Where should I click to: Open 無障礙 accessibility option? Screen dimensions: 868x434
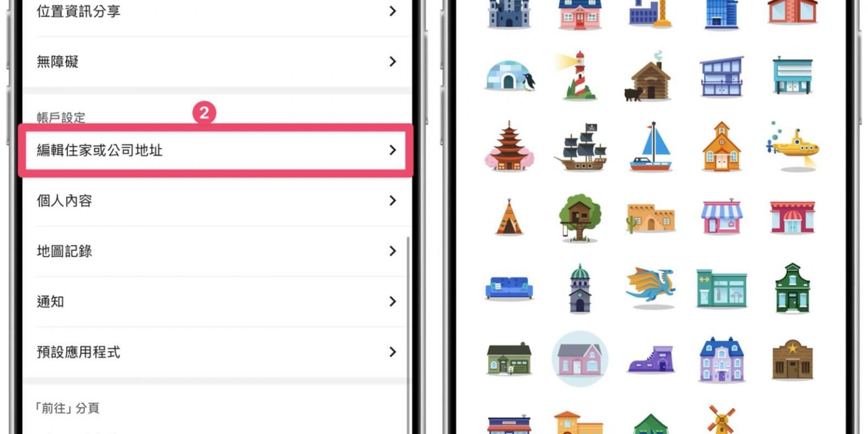216,62
